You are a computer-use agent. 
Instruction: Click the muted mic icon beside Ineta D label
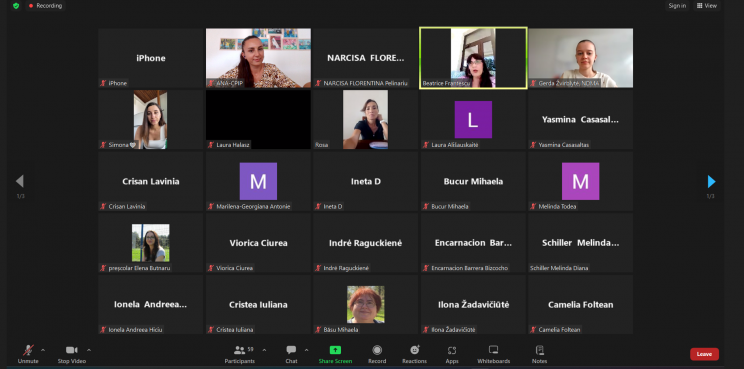[x=318, y=206]
